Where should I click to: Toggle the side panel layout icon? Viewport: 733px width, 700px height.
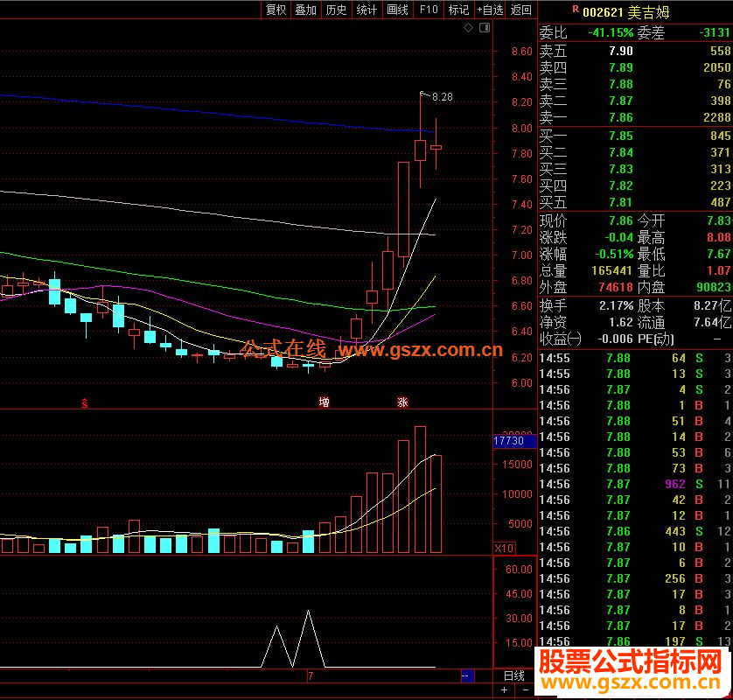(485, 28)
